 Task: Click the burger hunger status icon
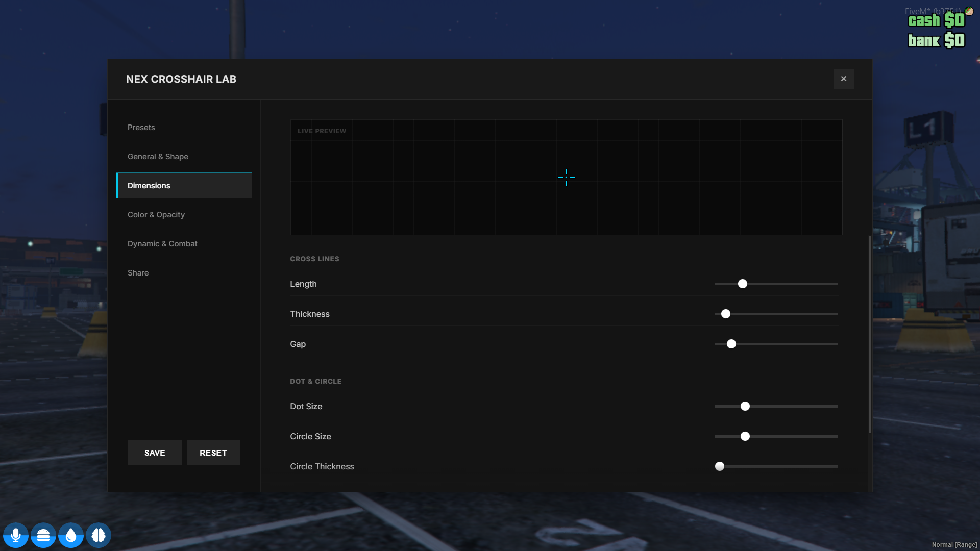click(x=43, y=535)
